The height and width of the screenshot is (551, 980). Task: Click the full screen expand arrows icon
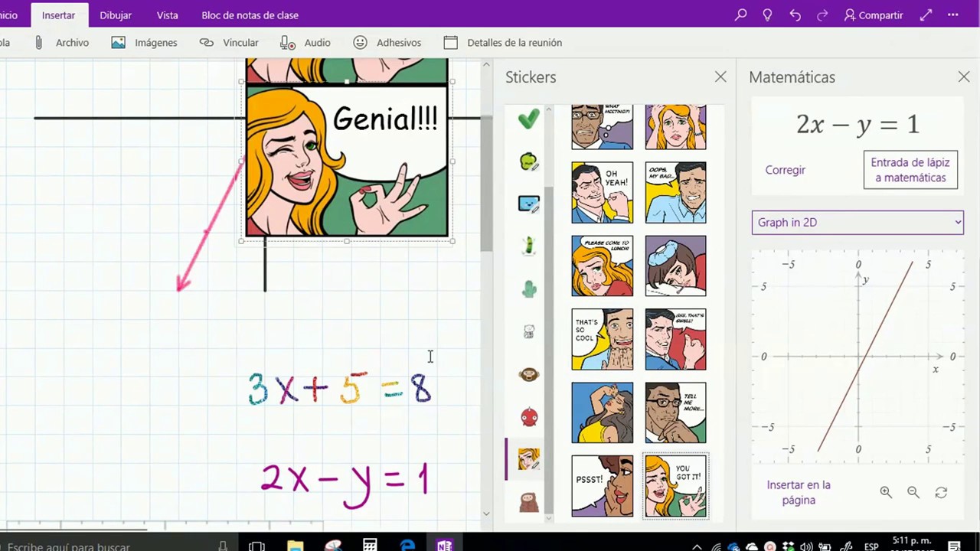click(x=926, y=15)
